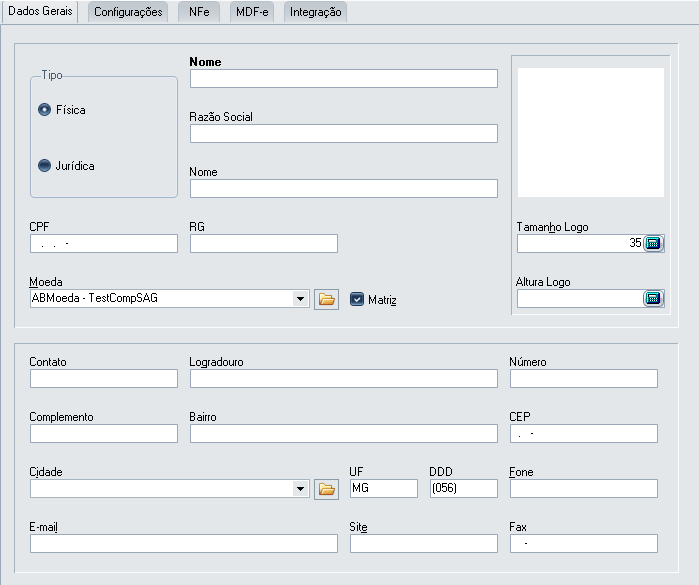This screenshot has height=585, width=699.
Task: Click the Número input field
Action: click(584, 379)
